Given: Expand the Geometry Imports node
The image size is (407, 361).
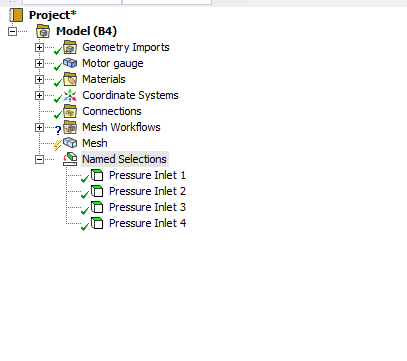Looking at the screenshot, I should [39, 47].
